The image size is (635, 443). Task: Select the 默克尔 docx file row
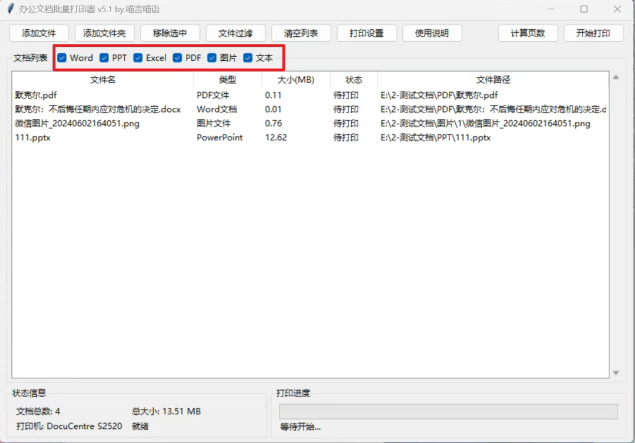[310, 109]
